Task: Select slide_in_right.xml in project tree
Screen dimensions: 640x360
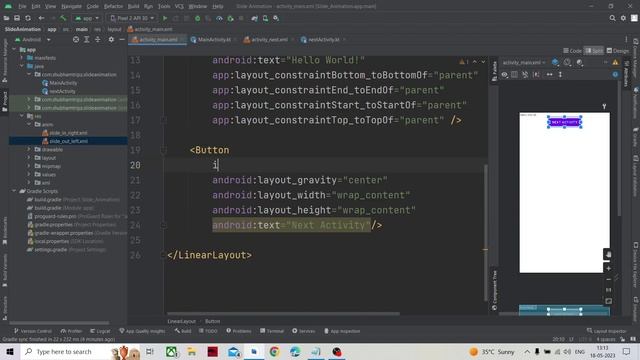Action: 68,133
